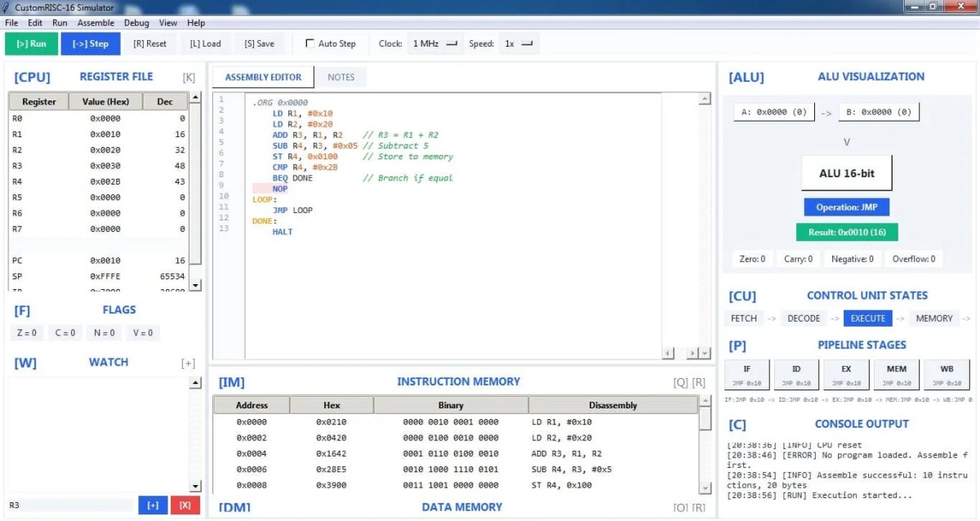The width and height of the screenshot is (980, 521).
Task: Click the instruction memory scroll down arrow
Action: click(705, 488)
